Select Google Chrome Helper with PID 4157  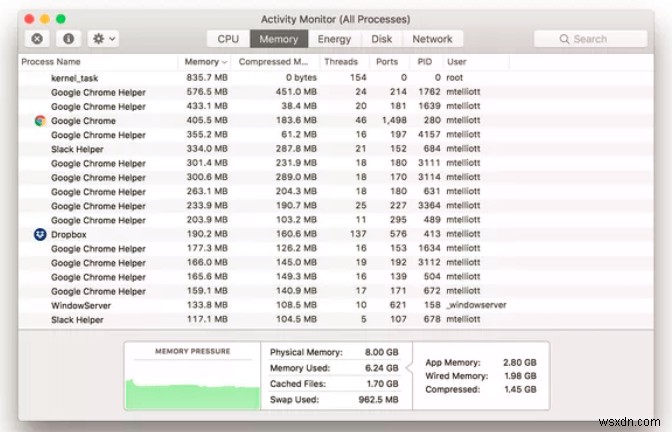[x=336, y=135]
